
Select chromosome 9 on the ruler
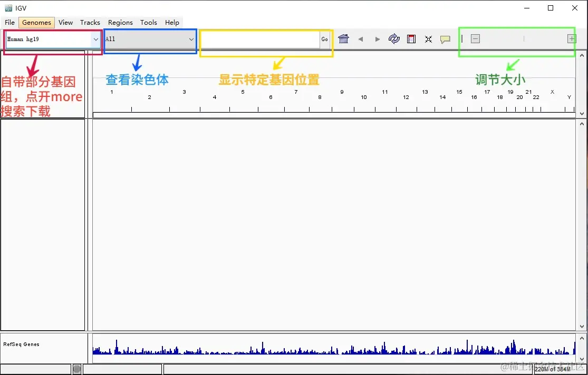tap(342, 92)
